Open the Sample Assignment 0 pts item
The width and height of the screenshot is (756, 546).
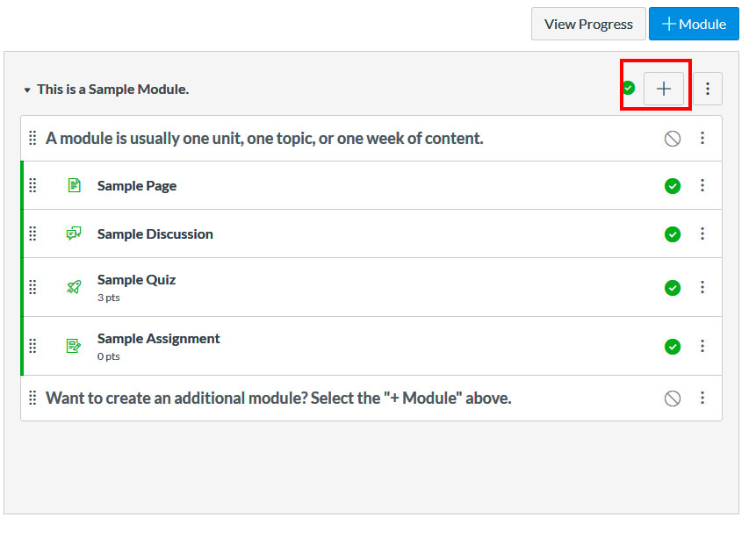pyautogui.click(x=158, y=338)
